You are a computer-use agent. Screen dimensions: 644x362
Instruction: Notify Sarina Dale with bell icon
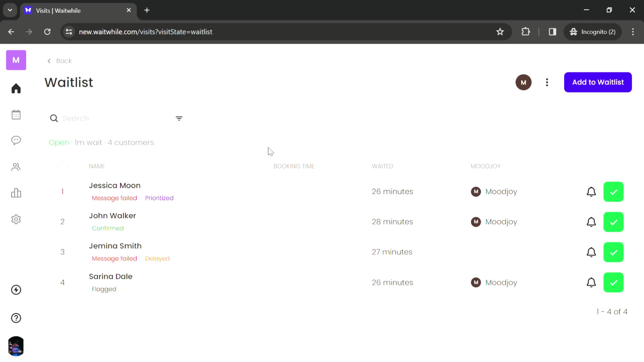coord(591,283)
